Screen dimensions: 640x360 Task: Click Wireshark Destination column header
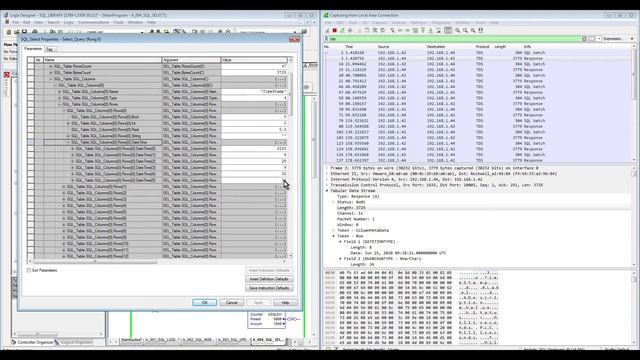436,47
